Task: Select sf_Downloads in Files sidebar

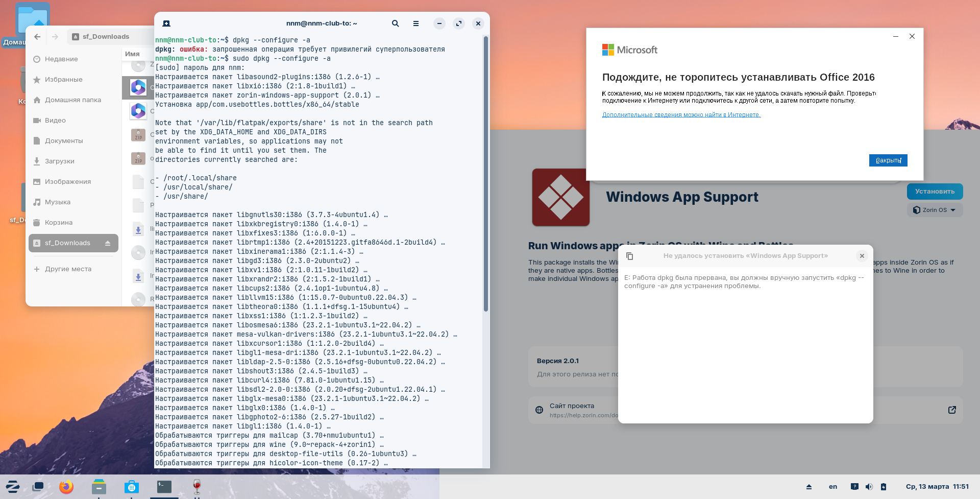Action: [x=73, y=243]
